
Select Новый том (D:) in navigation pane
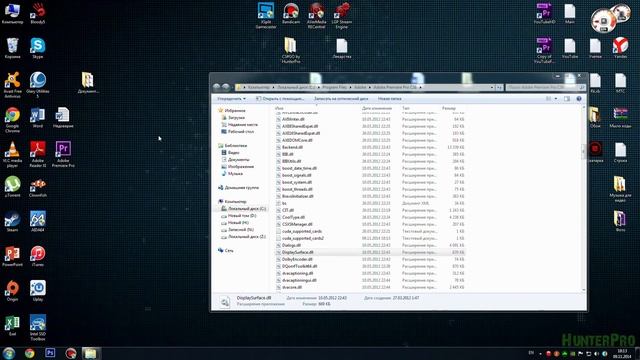coord(242,216)
